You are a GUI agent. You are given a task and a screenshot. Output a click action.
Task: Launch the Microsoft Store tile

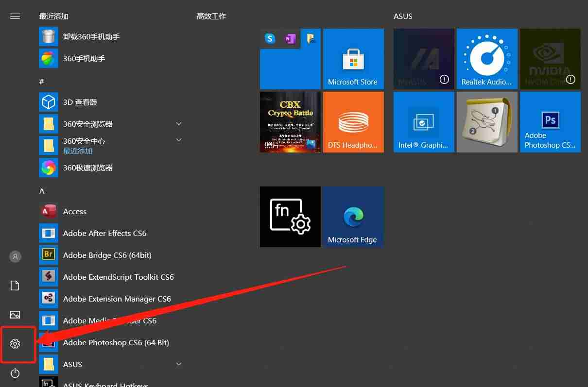tap(353, 59)
